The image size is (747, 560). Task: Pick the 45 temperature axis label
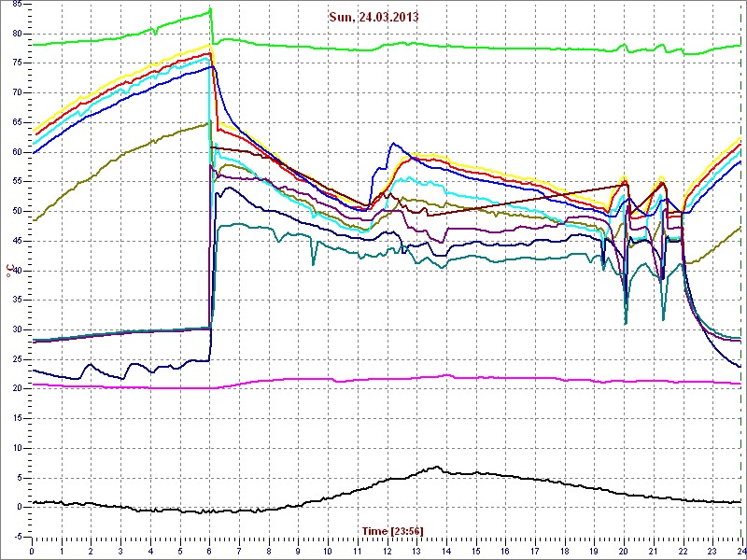click(x=17, y=241)
